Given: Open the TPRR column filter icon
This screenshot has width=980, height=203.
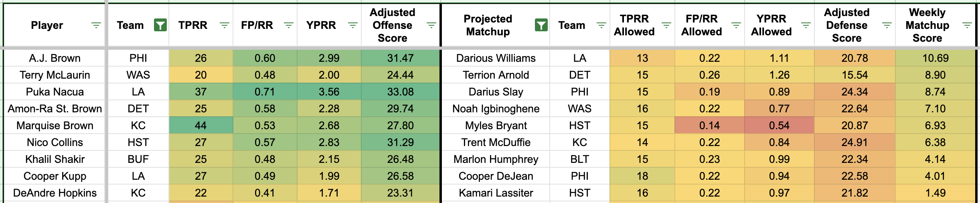Looking at the screenshot, I should click(x=225, y=25).
